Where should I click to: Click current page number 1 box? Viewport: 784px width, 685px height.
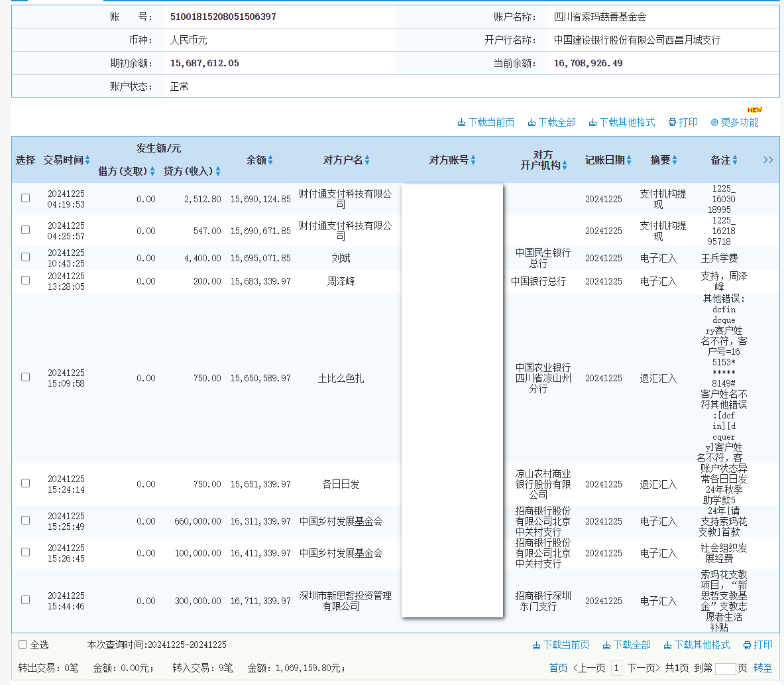pos(616,668)
